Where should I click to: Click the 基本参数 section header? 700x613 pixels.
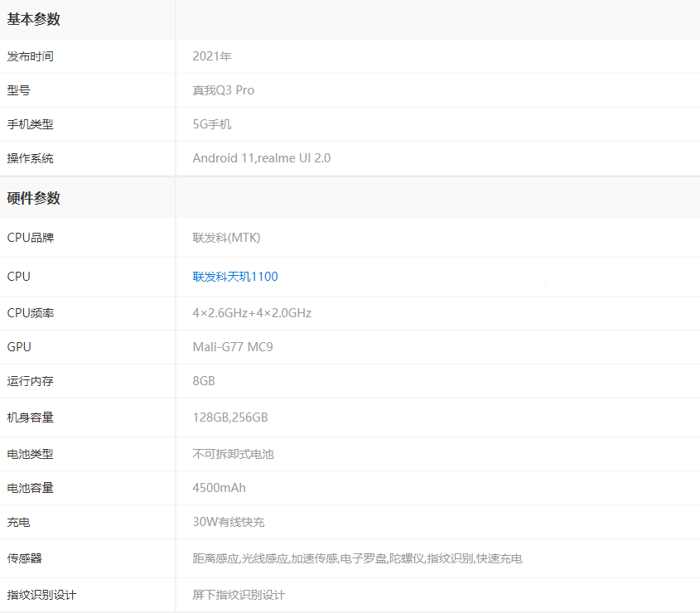pyautogui.click(x=34, y=20)
